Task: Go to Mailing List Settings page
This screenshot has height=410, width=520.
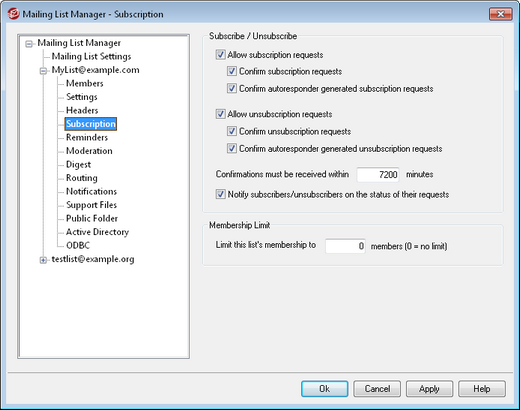Action: [x=91, y=56]
